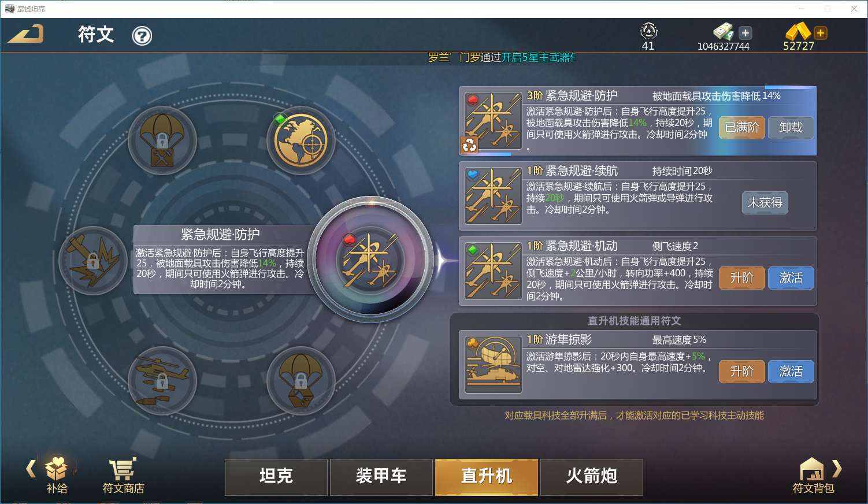
Task: Select the globe targeting skill icon
Action: point(301,140)
